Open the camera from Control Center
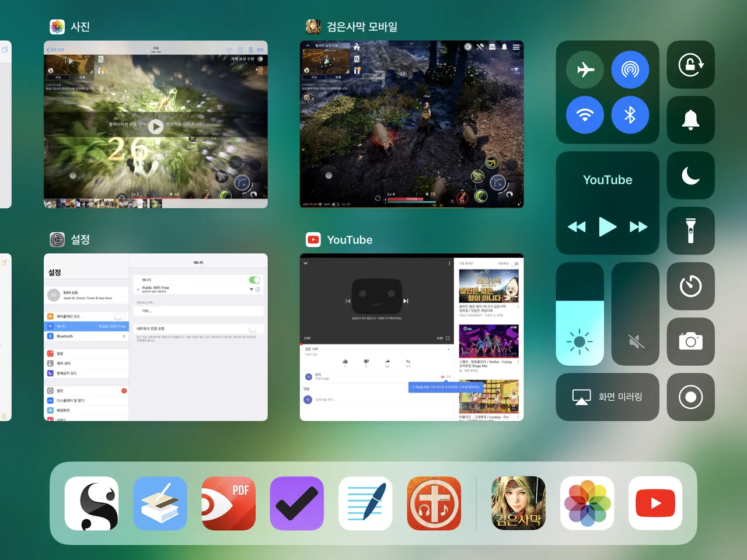This screenshot has width=747, height=560. [x=691, y=341]
